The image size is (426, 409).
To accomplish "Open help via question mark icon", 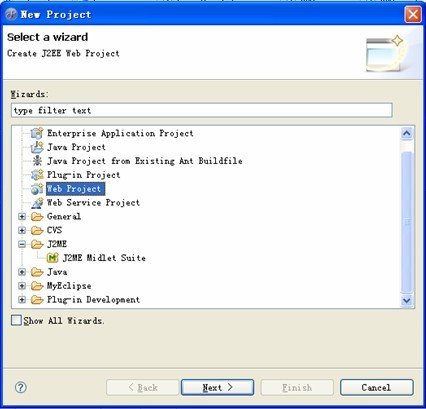I will point(21,387).
